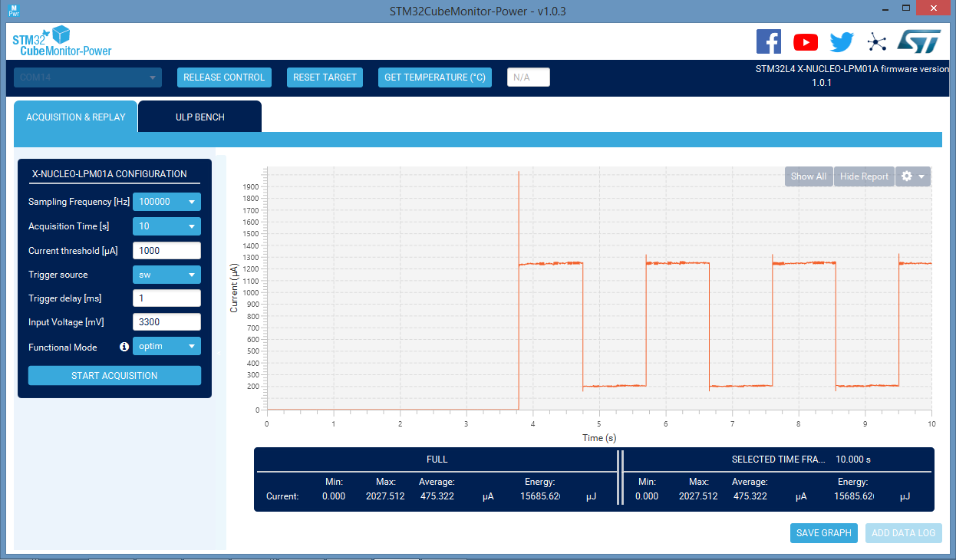Click the ST community network icon
The height and width of the screenshot is (560, 956).
click(876, 42)
